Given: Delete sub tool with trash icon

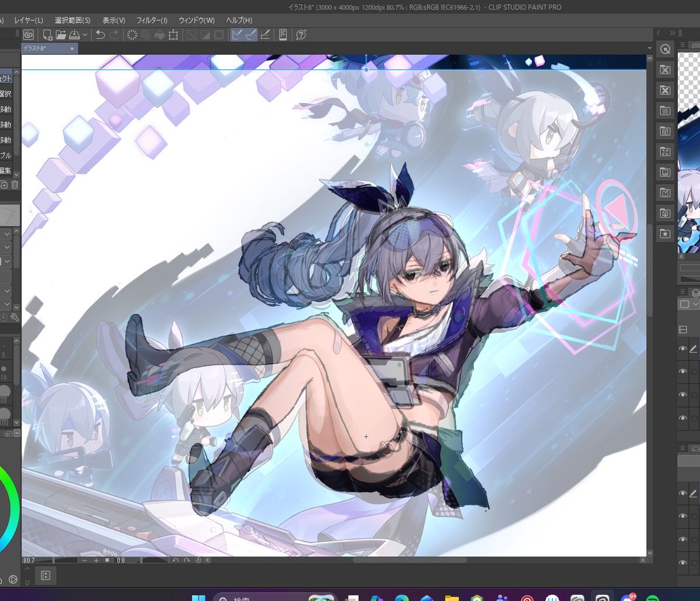Looking at the screenshot, I should pos(15,185).
